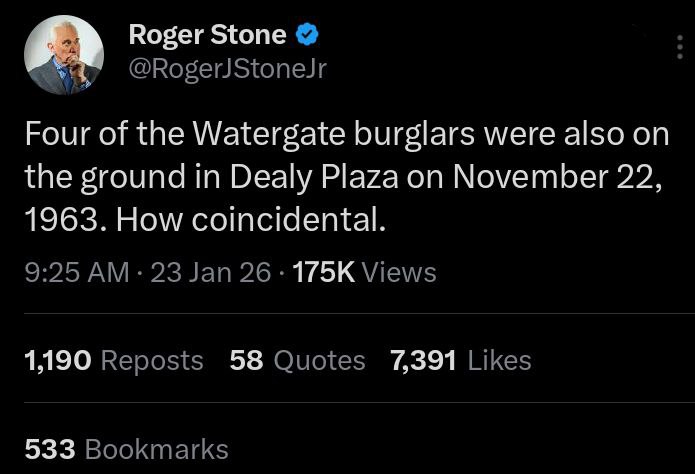Click the first word "Four" of the tweet
The width and height of the screenshot is (695, 474).
[51, 134]
